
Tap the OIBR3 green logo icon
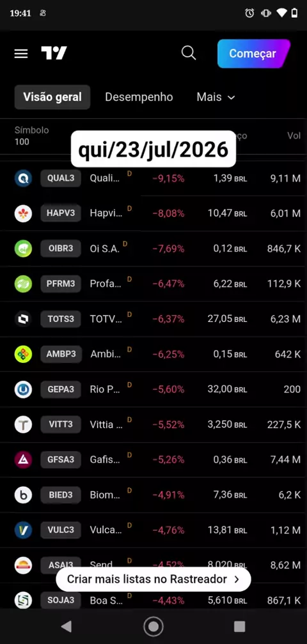click(24, 249)
